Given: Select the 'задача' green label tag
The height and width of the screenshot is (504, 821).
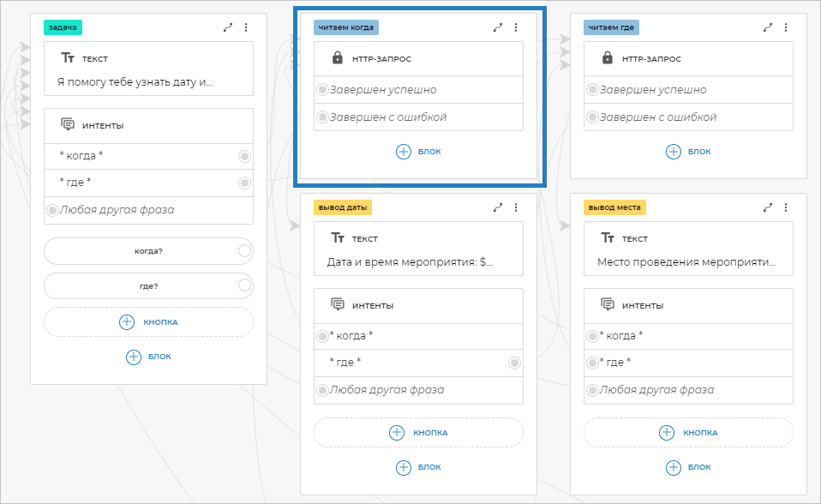Looking at the screenshot, I should point(63,27).
